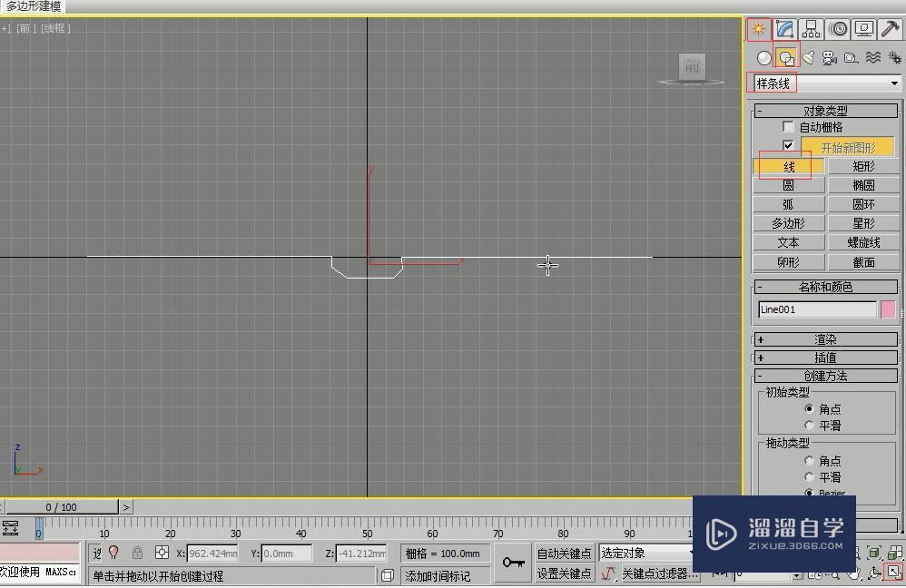906x588 pixels.
Task: Open the 关键点过滤器 key filters button
Action: coord(660,573)
